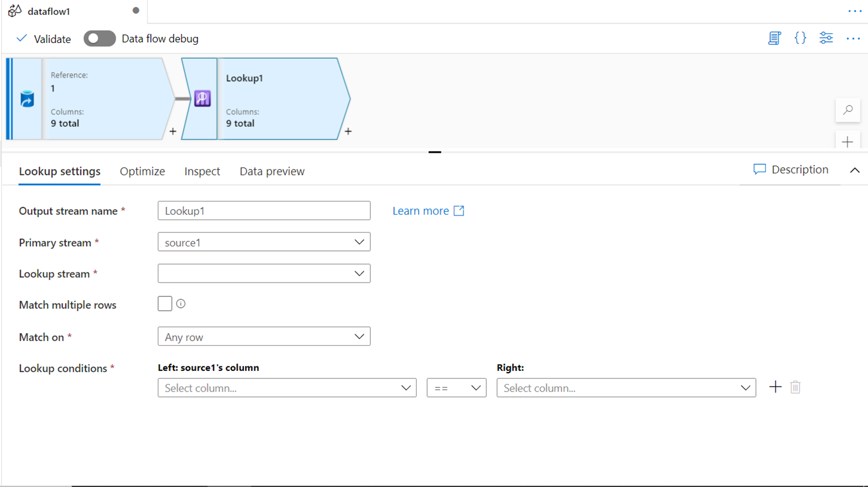Screen dimensions: 868x487
Task: Click the source database icon
Action: click(x=27, y=99)
